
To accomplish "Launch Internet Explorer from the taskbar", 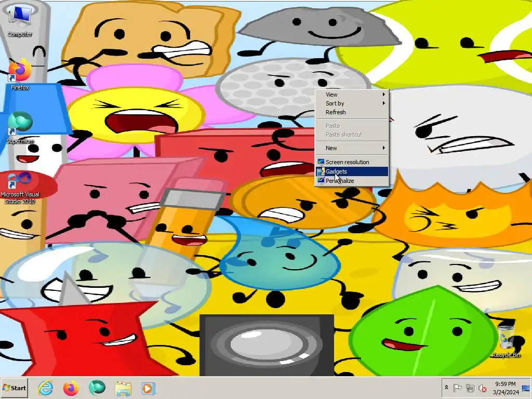I will tap(46, 388).
